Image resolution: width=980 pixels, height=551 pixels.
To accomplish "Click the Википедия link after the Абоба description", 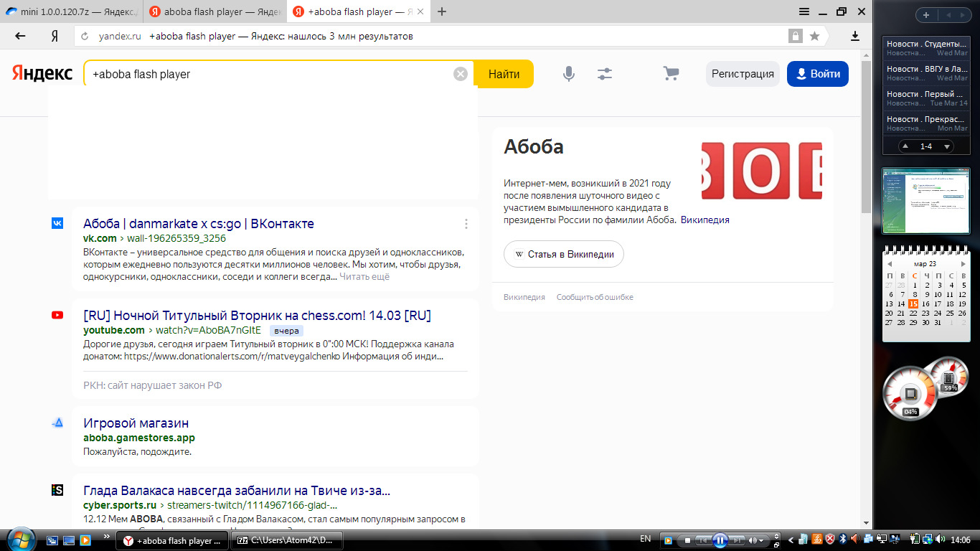I will (x=705, y=220).
